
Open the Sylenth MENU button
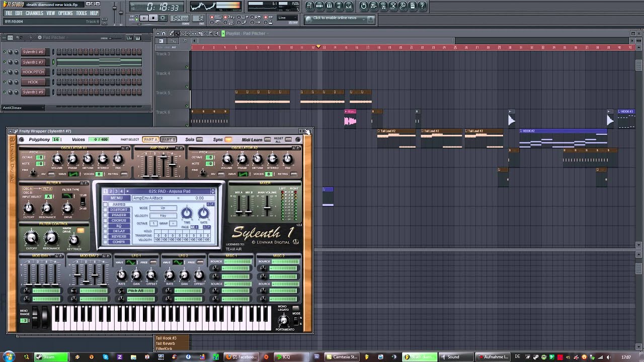pos(116,198)
